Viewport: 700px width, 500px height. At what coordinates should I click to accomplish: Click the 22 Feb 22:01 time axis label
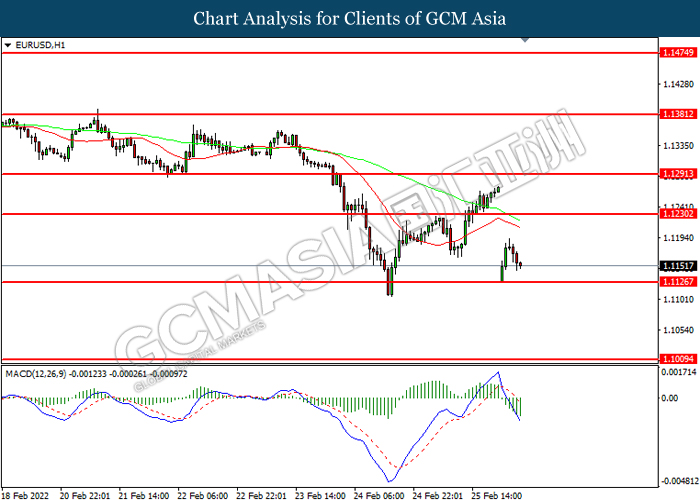coord(261,496)
